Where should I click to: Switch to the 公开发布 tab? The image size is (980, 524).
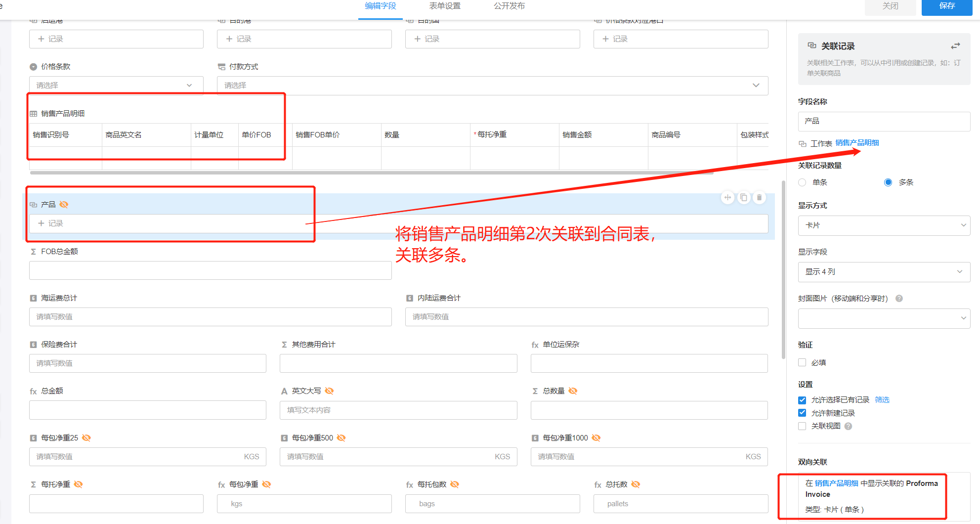pos(509,6)
